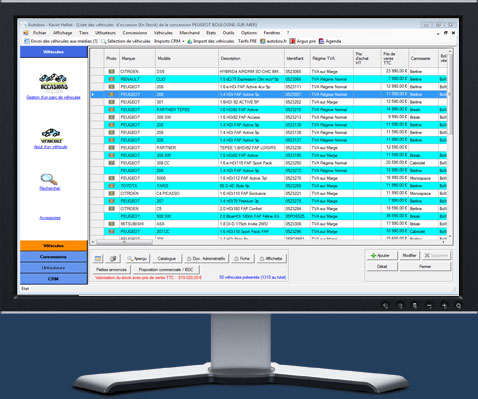Click the copy icon button beside folder button
This screenshot has height=399, width=478.
pos(113,258)
